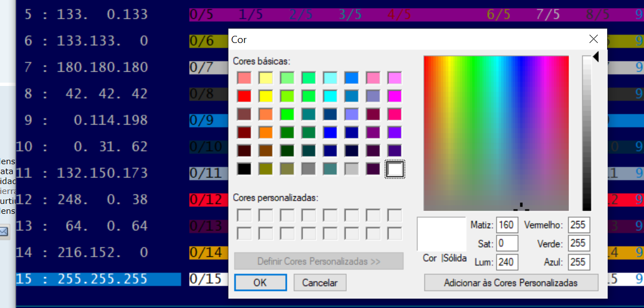This screenshot has height=308, width=644.
Task: Click the 1/5 label on purple bar
Action: click(x=251, y=15)
